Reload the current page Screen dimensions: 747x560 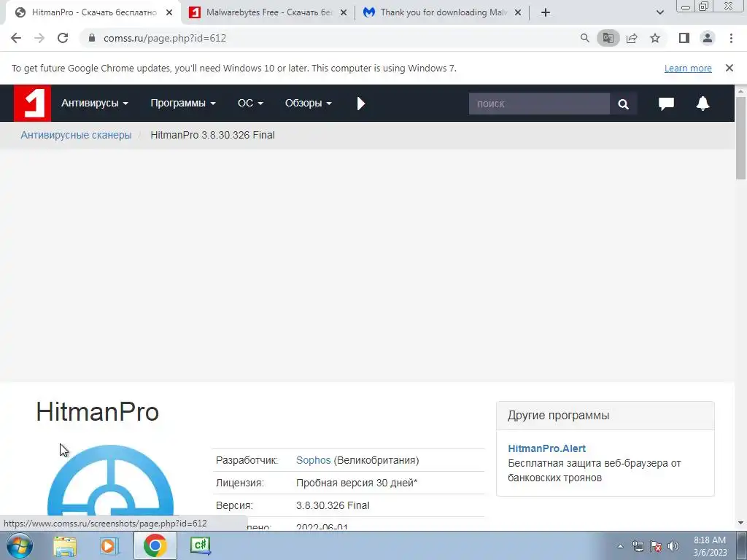[x=63, y=38]
